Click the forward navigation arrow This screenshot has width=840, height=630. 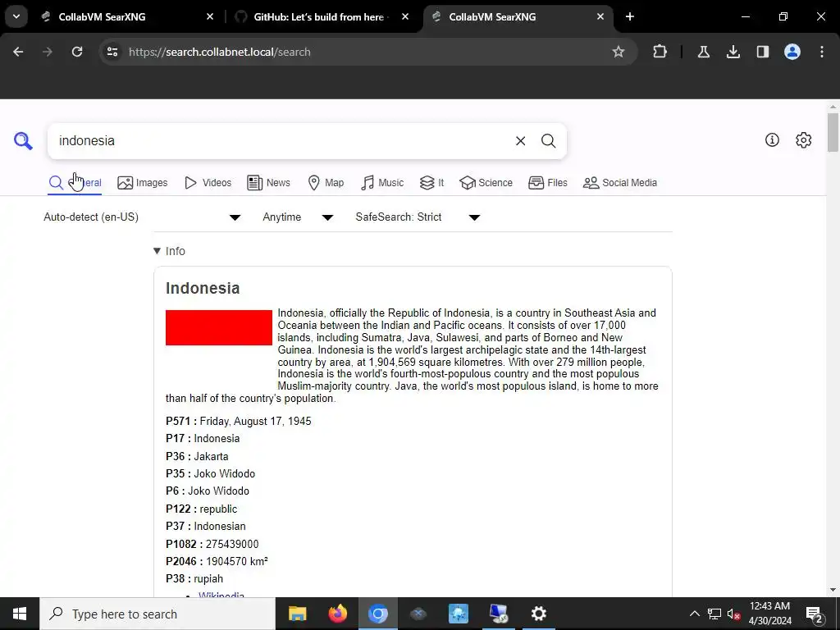click(x=48, y=52)
